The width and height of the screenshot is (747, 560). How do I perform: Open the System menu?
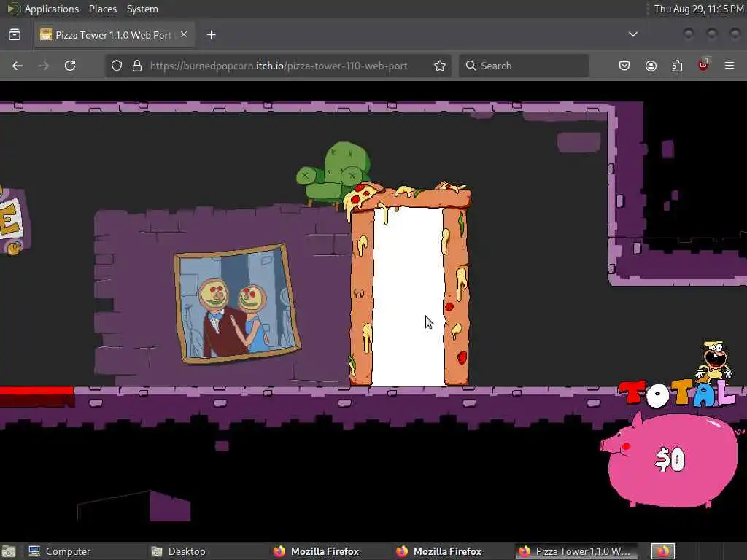(142, 9)
